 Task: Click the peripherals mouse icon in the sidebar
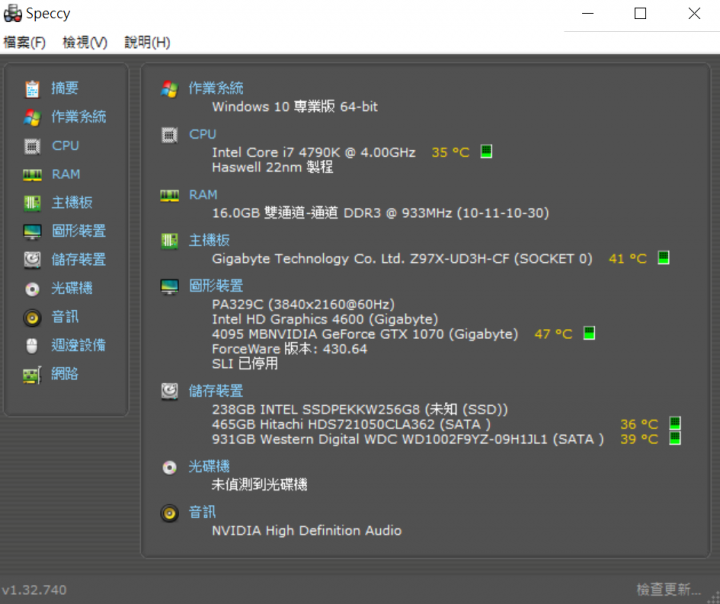point(32,346)
